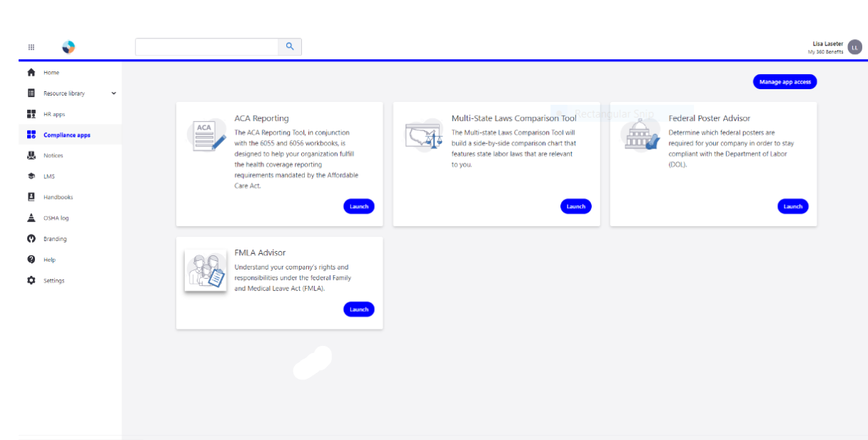Expand the Resource library section
The image size is (868, 440).
click(113, 93)
